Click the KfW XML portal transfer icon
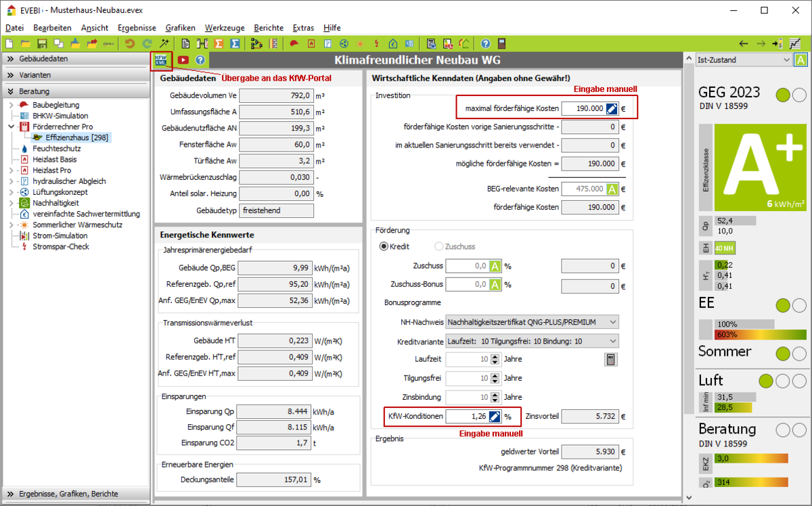Image resolution: width=812 pixels, height=506 pixels. click(162, 60)
